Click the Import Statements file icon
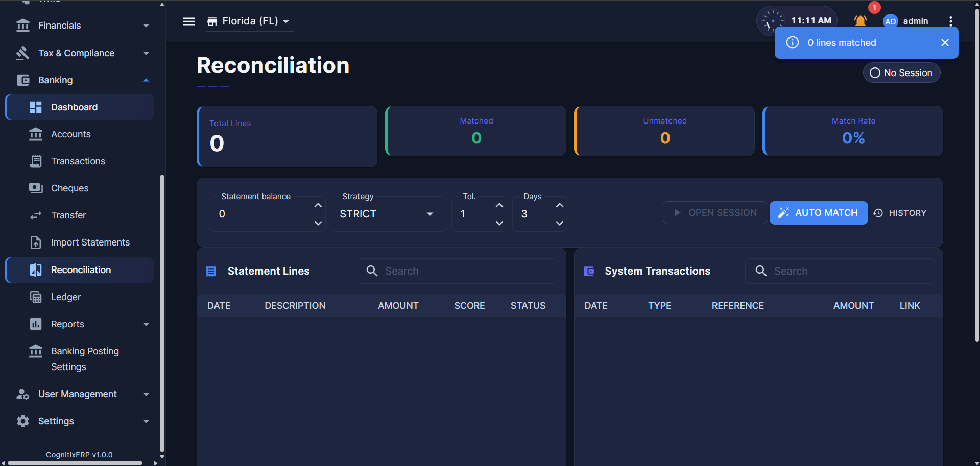980x466 pixels. tap(36, 242)
